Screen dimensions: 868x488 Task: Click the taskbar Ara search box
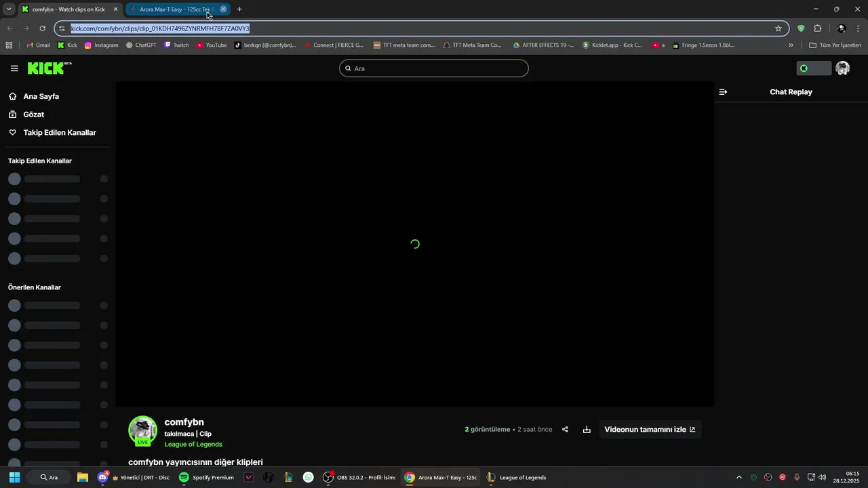(x=49, y=477)
